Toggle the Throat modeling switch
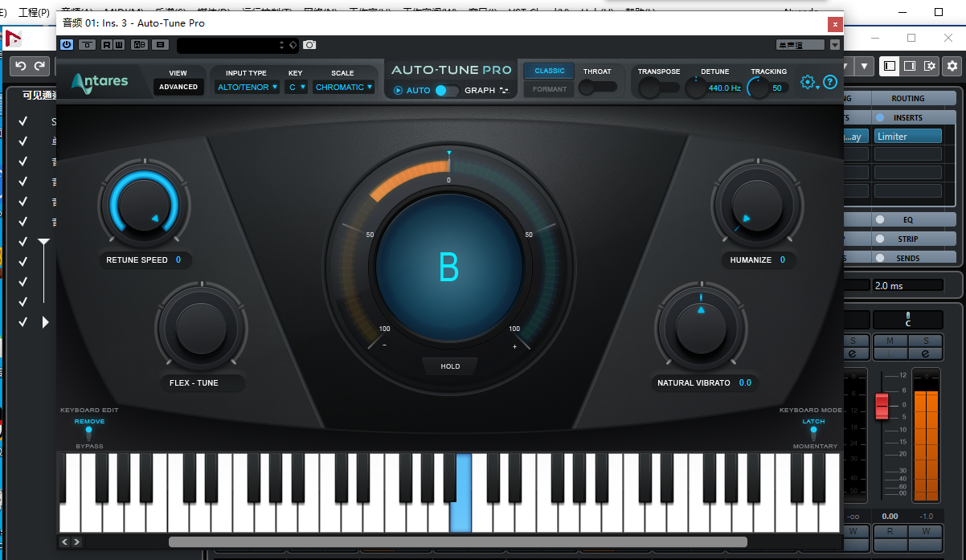This screenshot has height=560, width=966. tap(598, 87)
